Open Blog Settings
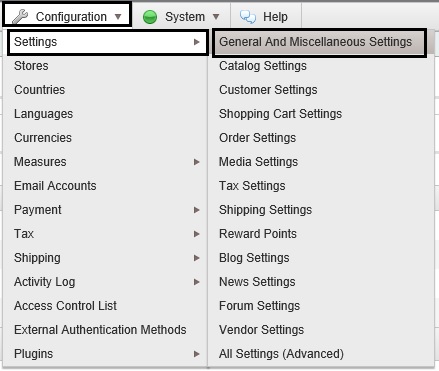Screen dimensions: 439x371 (x=321, y=258)
